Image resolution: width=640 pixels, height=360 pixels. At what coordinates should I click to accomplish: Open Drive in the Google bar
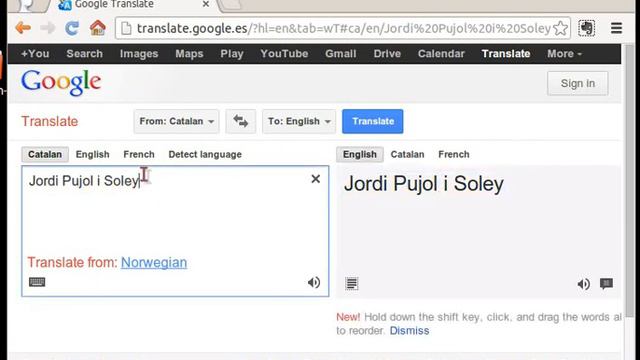387,53
